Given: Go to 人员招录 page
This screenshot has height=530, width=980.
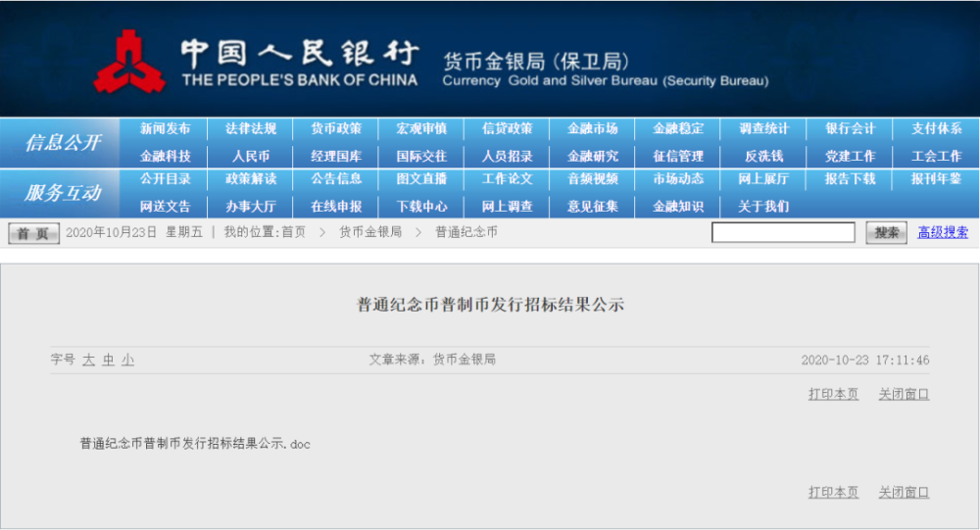Looking at the screenshot, I should pyautogui.click(x=507, y=156).
